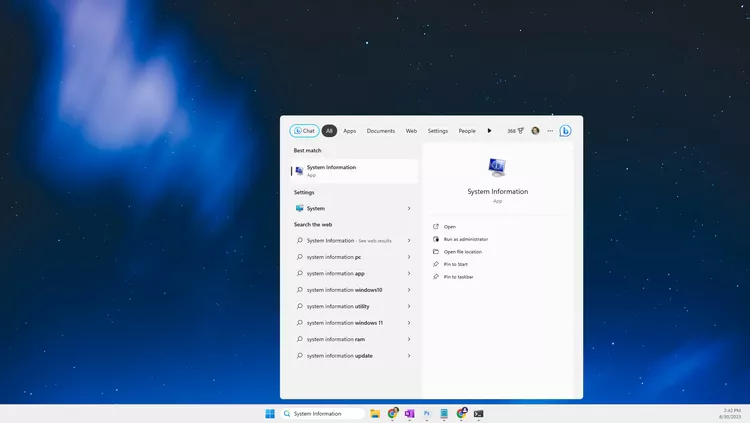Click the large System Information icon in preview pane
Viewport: 750px width, 423px height.
coord(497,167)
